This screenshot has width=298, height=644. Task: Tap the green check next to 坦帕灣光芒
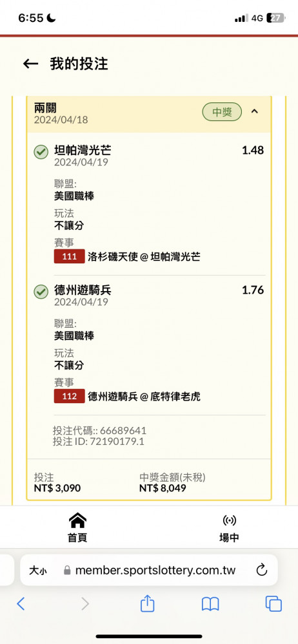[x=41, y=152]
